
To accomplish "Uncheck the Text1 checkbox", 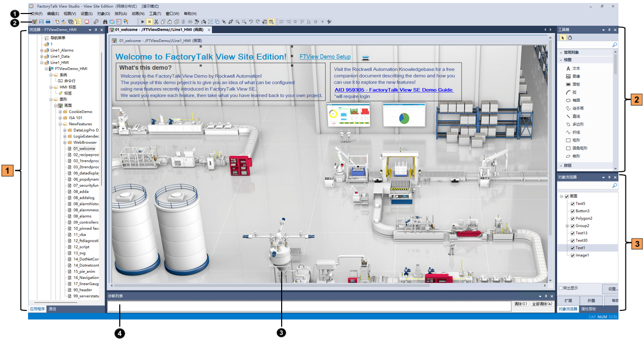I will (572, 248).
